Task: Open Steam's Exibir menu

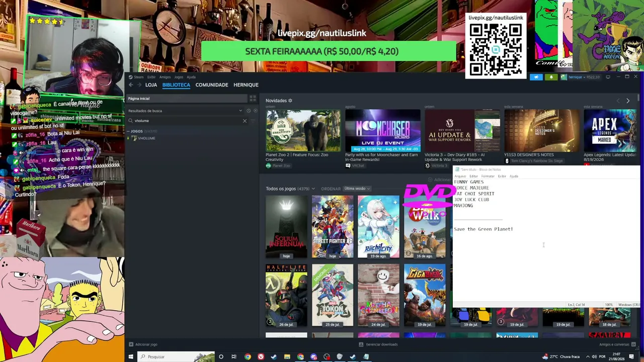Action: tap(151, 77)
